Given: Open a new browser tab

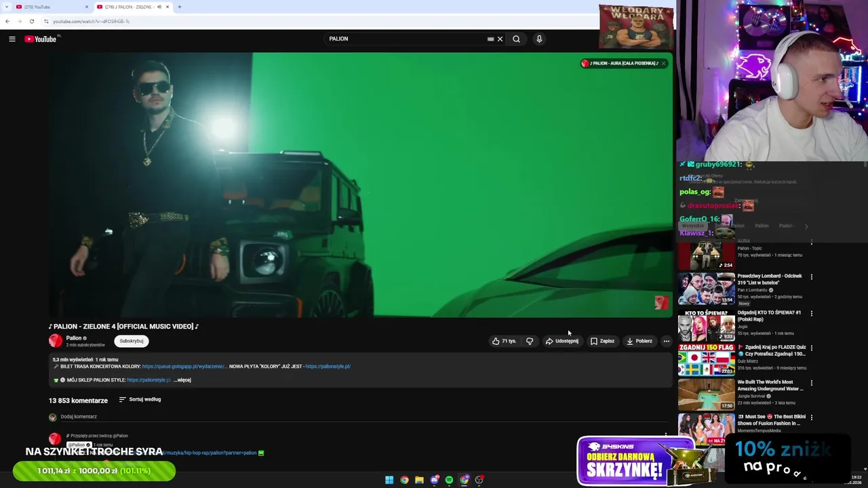Looking at the screenshot, I should pyautogui.click(x=180, y=7).
